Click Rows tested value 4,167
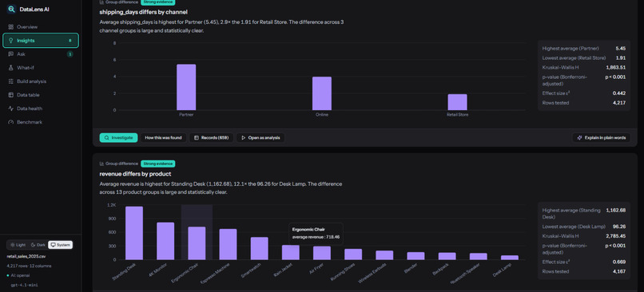The height and width of the screenshot is (292, 644). [x=619, y=271]
